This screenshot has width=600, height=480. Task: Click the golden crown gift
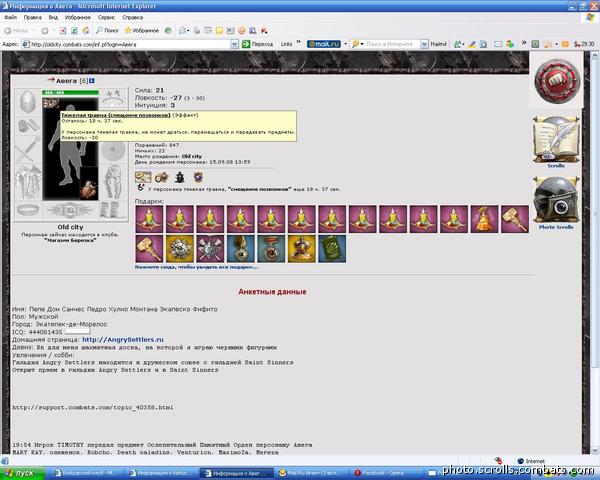tap(302, 249)
